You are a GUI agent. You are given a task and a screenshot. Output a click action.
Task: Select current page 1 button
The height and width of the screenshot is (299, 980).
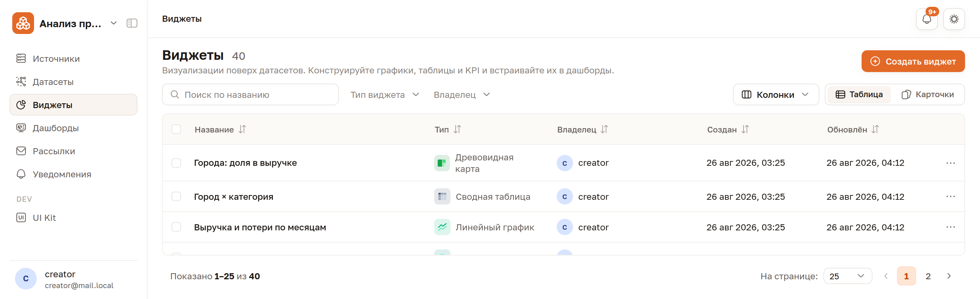click(x=906, y=276)
